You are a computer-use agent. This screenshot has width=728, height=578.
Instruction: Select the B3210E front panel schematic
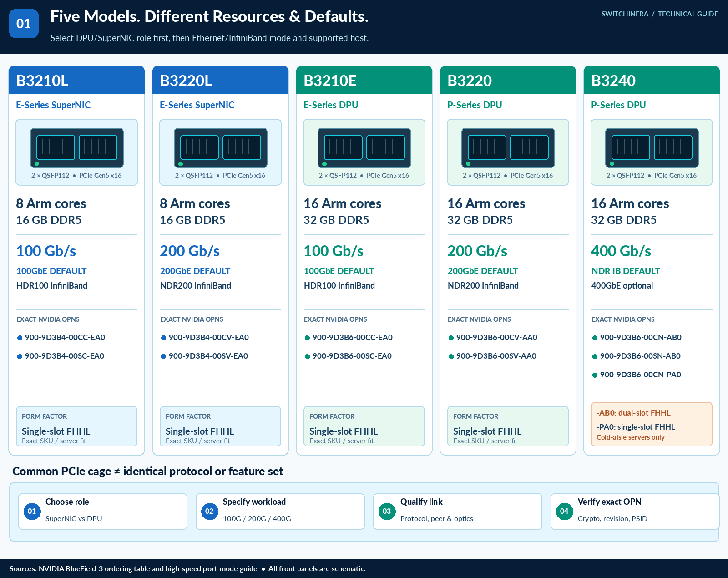[x=364, y=147]
